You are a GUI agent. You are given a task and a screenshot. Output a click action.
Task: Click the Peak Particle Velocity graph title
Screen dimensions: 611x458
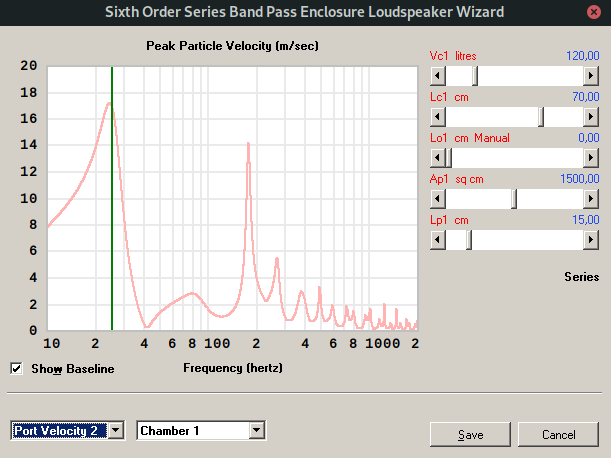coord(232,46)
